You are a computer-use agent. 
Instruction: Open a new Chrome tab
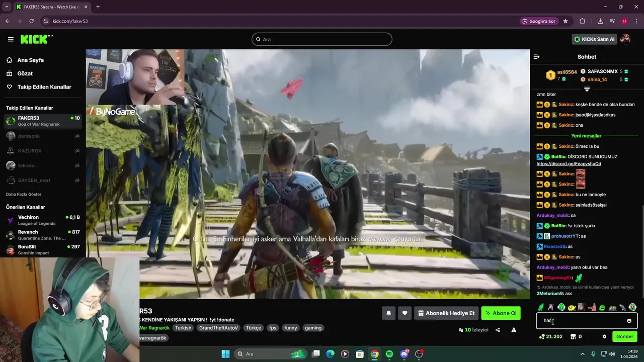pos(98,7)
